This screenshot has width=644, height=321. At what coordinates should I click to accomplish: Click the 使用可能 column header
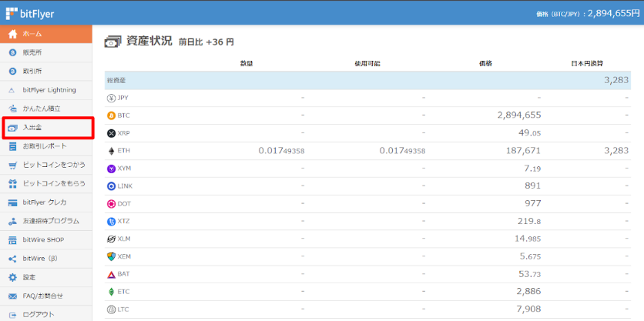(367, 64)
